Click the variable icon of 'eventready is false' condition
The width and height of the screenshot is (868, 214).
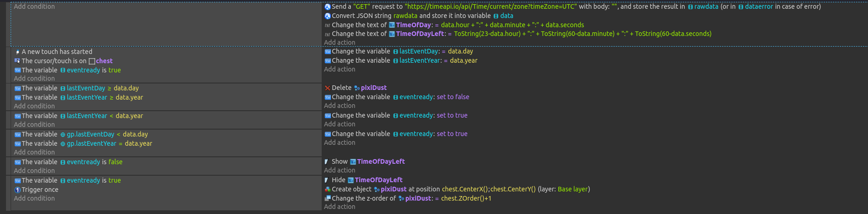click(18, 162)
